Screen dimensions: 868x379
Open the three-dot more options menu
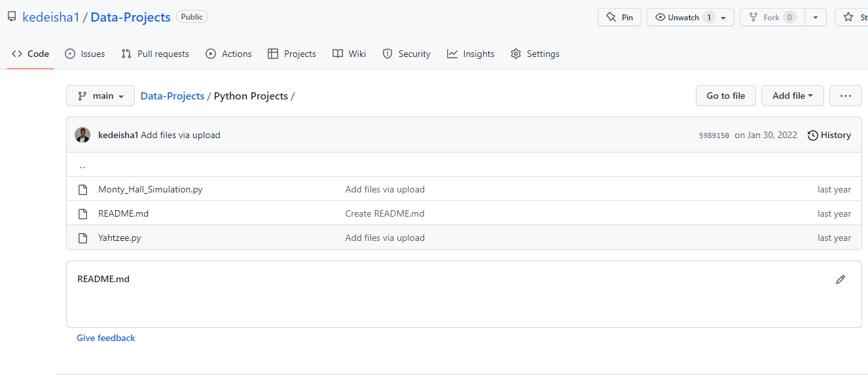(x=846, y=96)
